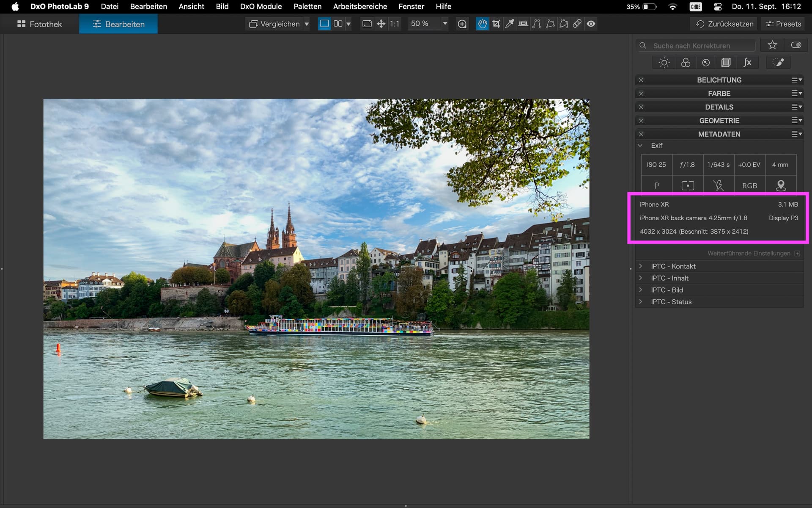The image size is (812, 508).
Task: Toggle showing only active corrections
Action: coord(796,45)
